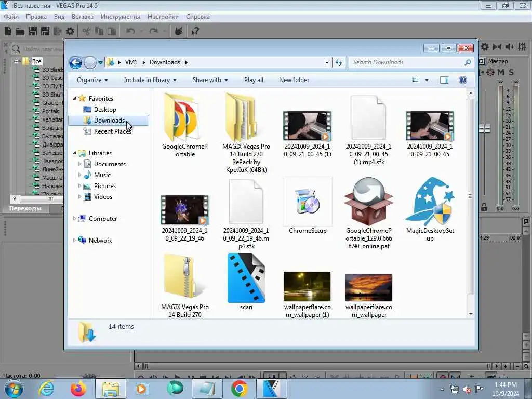This screenshot has width=532, height=399.
Task: Open the Organize dropdown menu
Action: click(x=92, y=80)
